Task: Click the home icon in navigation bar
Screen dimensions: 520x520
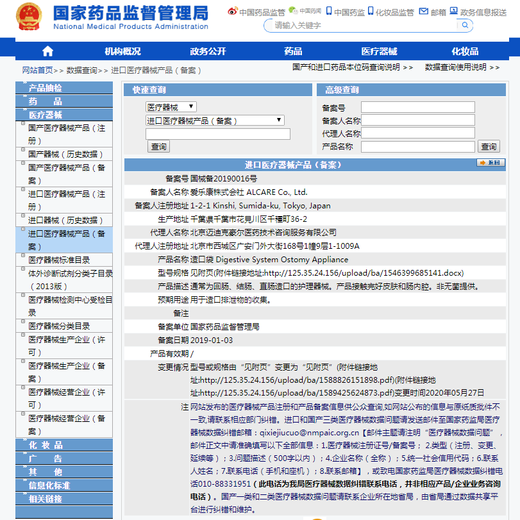Action: tap(48, 51)
